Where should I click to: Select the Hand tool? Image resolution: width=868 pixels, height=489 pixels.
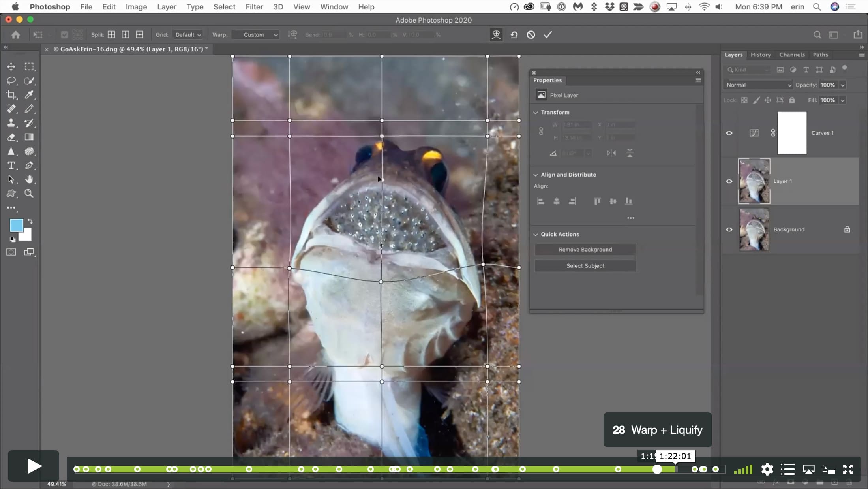tap(29, 179)
